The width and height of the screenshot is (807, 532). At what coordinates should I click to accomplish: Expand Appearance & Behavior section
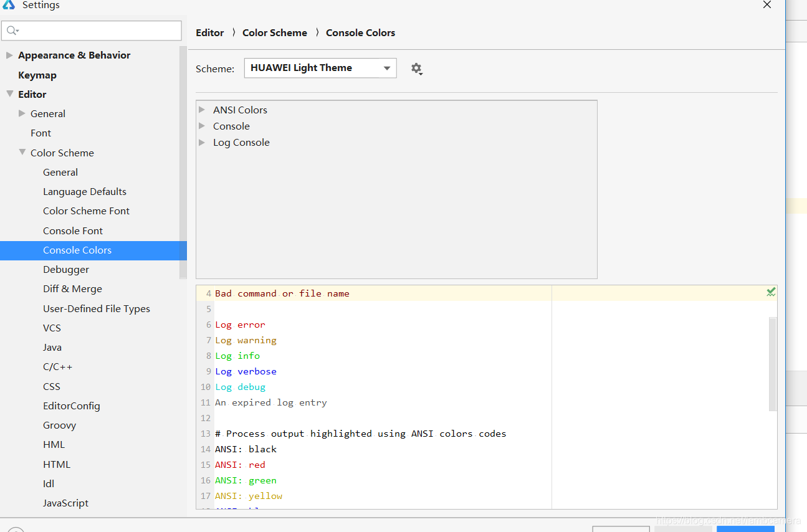point(9,55)
